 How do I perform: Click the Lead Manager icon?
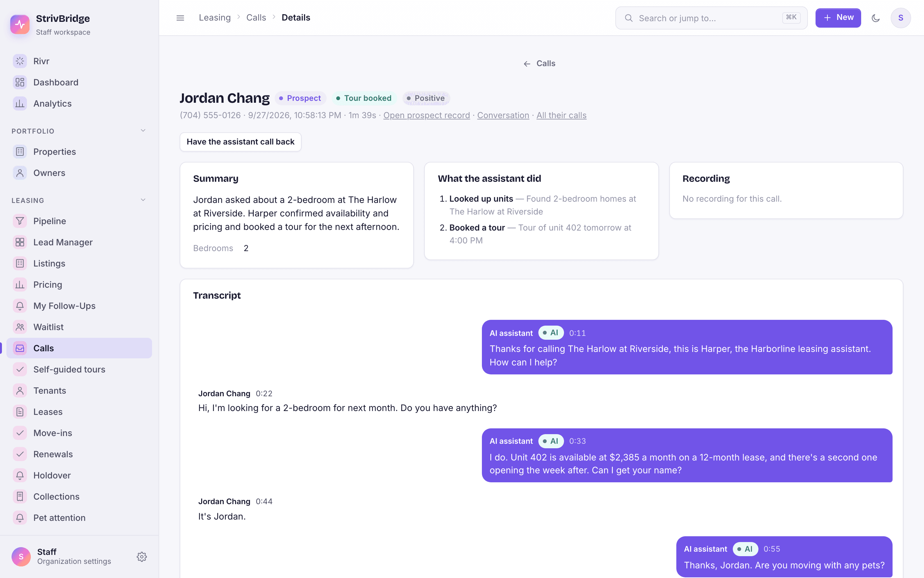pos(20,242)
